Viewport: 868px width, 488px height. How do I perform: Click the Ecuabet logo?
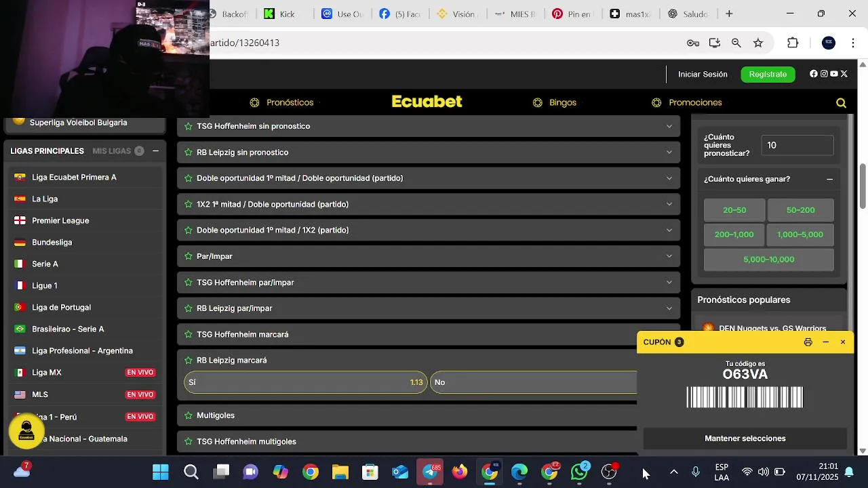coord(427,102)
